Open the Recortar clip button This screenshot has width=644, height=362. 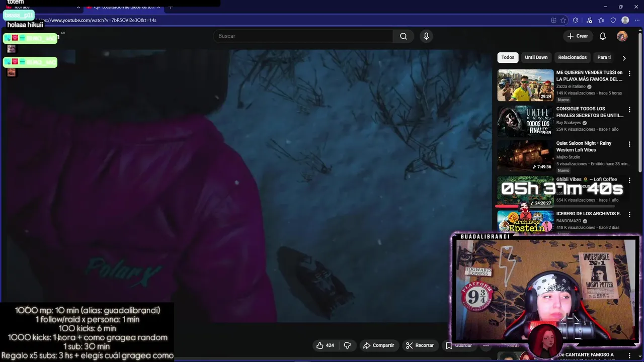[420, 345]
